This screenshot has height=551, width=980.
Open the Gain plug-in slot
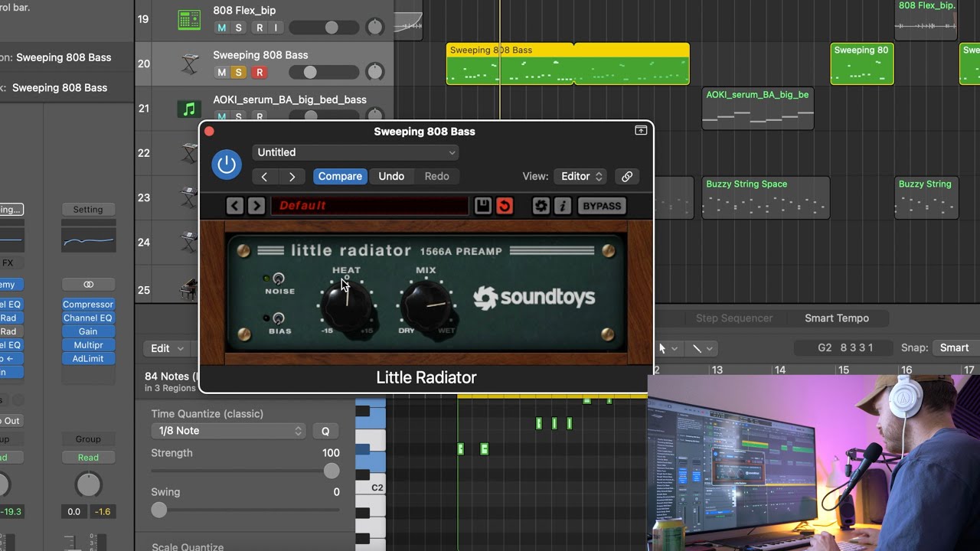pos(88,332)
